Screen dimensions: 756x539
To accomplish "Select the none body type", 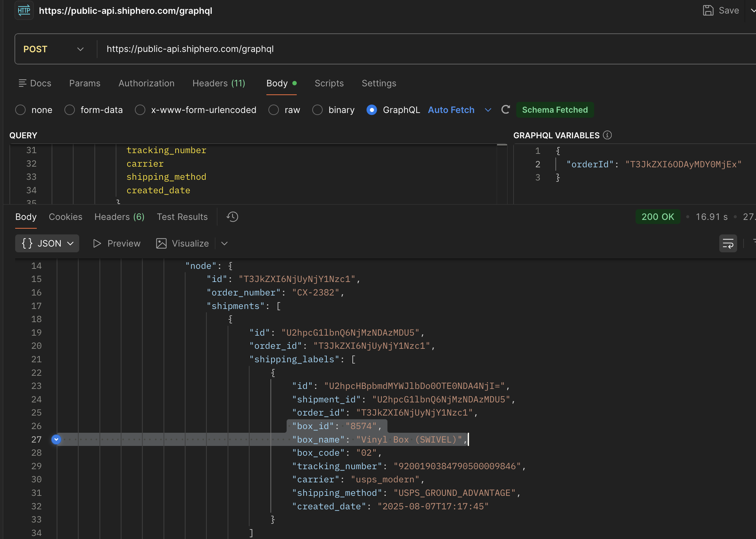I will click(21, 110).
